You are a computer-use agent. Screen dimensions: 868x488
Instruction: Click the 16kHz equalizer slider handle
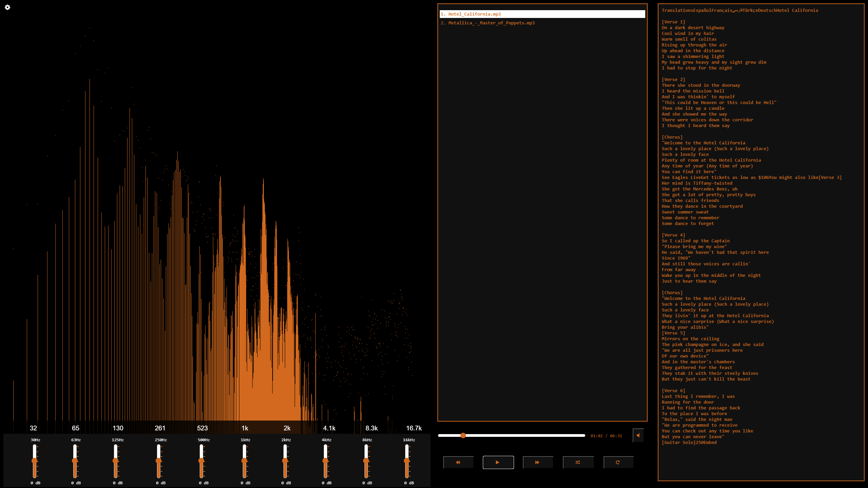407,461
